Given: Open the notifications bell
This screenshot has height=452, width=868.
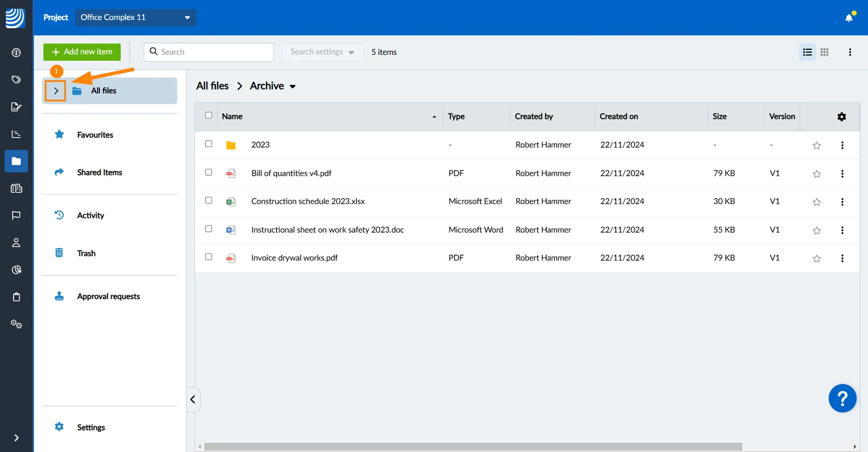Looking at the screenshot, I should (x=849, y=17).
